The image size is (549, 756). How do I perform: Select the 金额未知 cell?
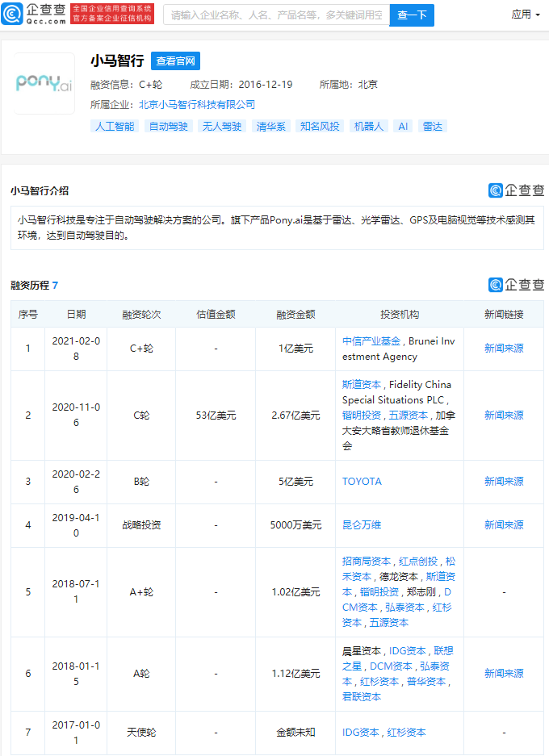point(295,733)
